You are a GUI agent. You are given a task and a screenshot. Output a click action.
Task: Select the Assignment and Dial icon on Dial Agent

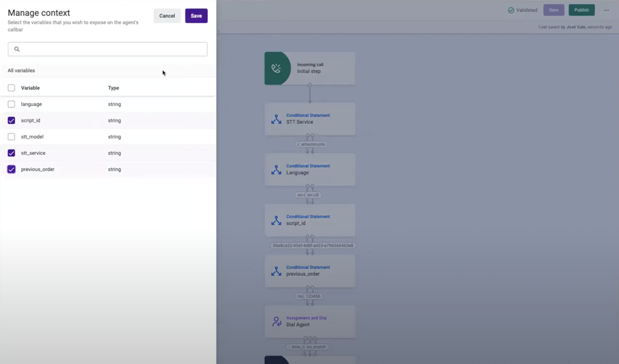click(276, 321)
